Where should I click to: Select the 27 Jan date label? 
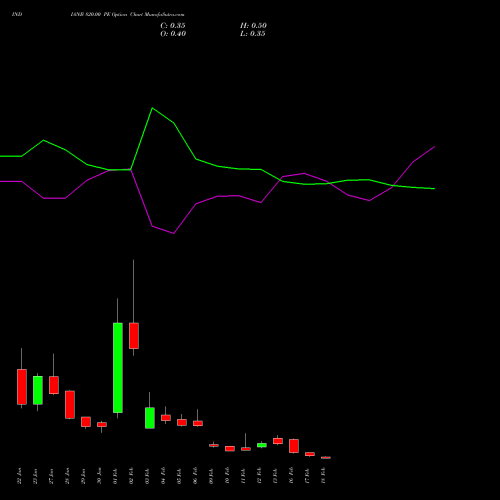(x=51, y=476)
